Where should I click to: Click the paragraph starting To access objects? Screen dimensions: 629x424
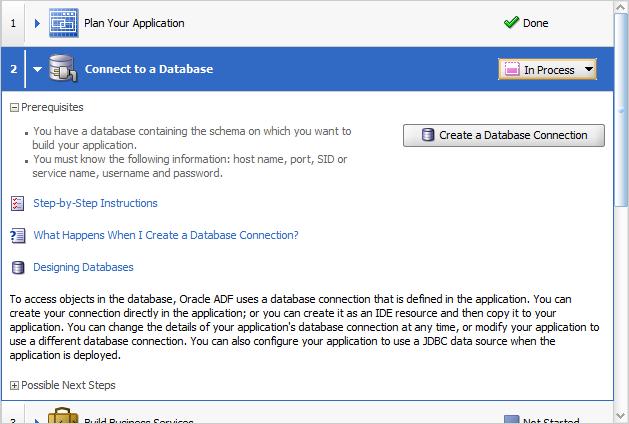[304, 327]
